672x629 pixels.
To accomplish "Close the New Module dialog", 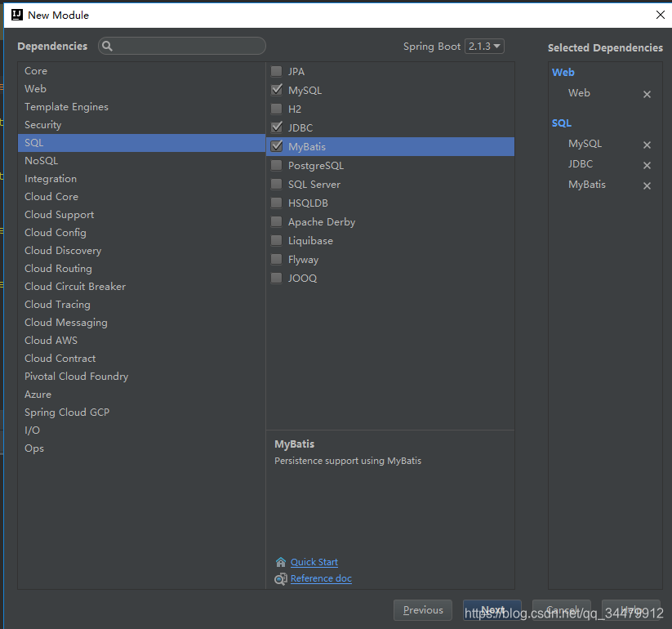I will [660, 15].
